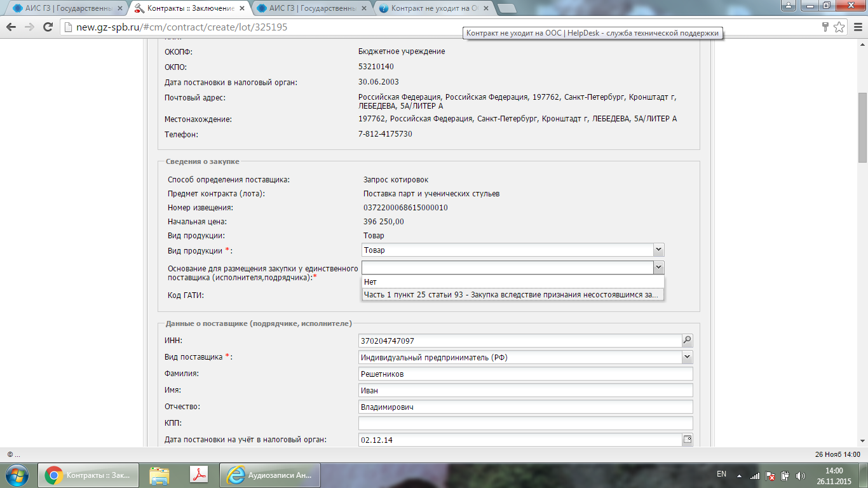The image size is (868, 488).
Task: Open Internet Explorer Аудиозаписи taskbar button
Action: (269, 475)
